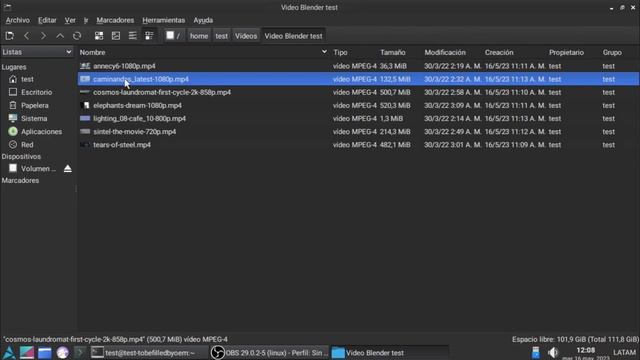Image resolution: width=640 pixels, height=360 pixels.
Task: Open Sistema in the sidebar
Action: click(34, 118)
